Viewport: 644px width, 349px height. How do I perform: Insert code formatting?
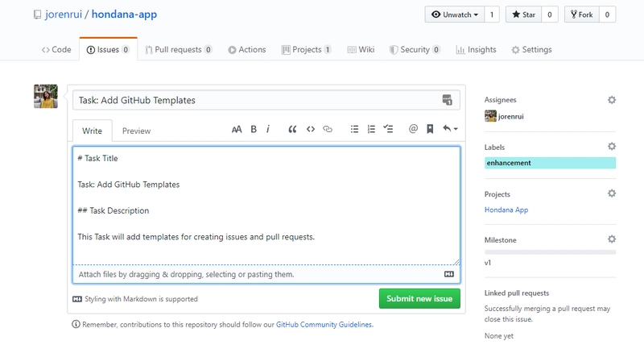[310, 129]
